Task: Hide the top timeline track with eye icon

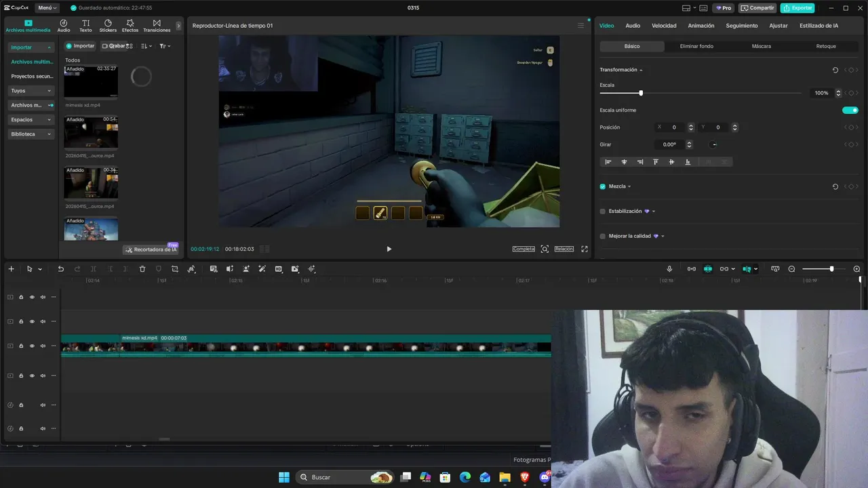Action: tap(32, 297)
